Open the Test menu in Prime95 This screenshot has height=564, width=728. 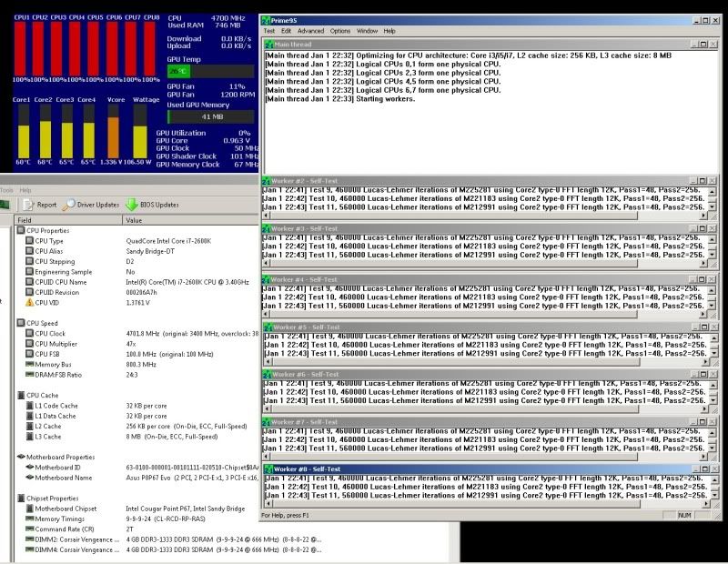click(x=269, y=31)
